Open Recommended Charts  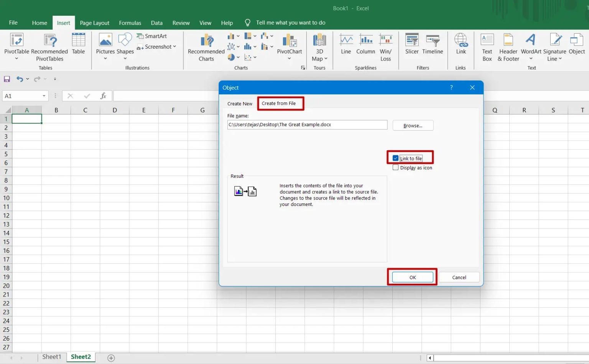206,46
